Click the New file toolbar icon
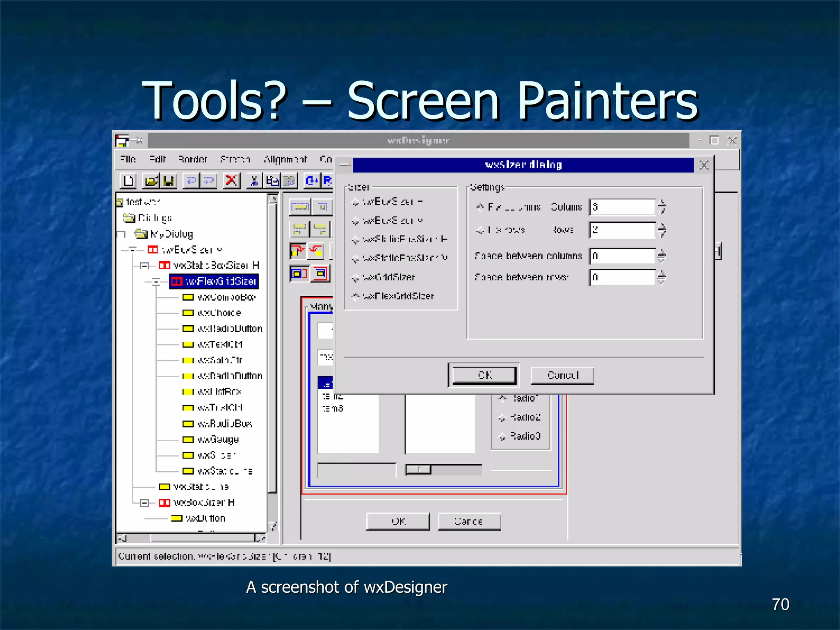This screenshot has width=840, height=630. 128,180
